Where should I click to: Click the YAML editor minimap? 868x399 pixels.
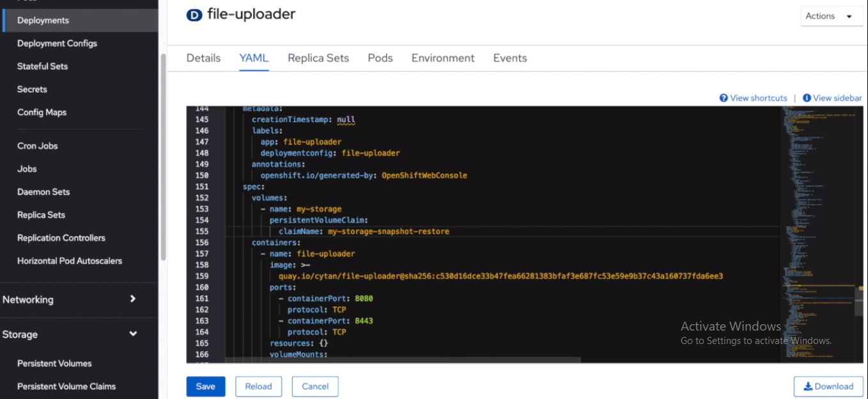click(x=818, y=234)
